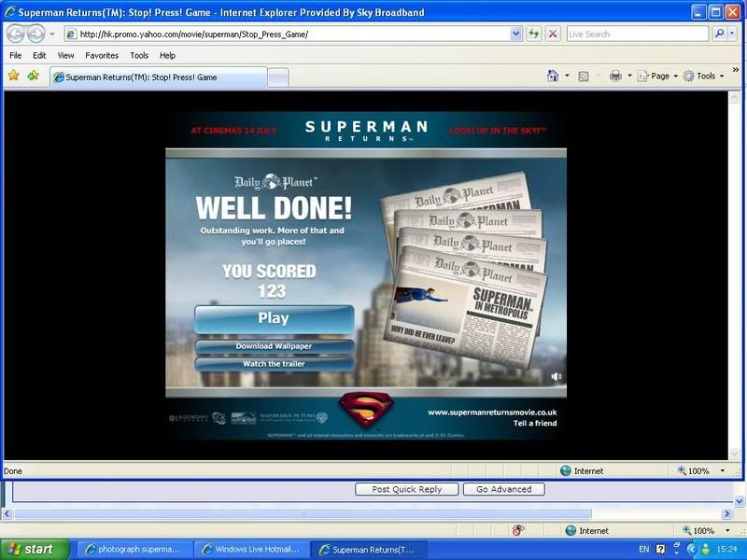The width and height of the screenshot is (747, 560).
Task: Stop loading with the red X icon
Action: pos(553,34)
